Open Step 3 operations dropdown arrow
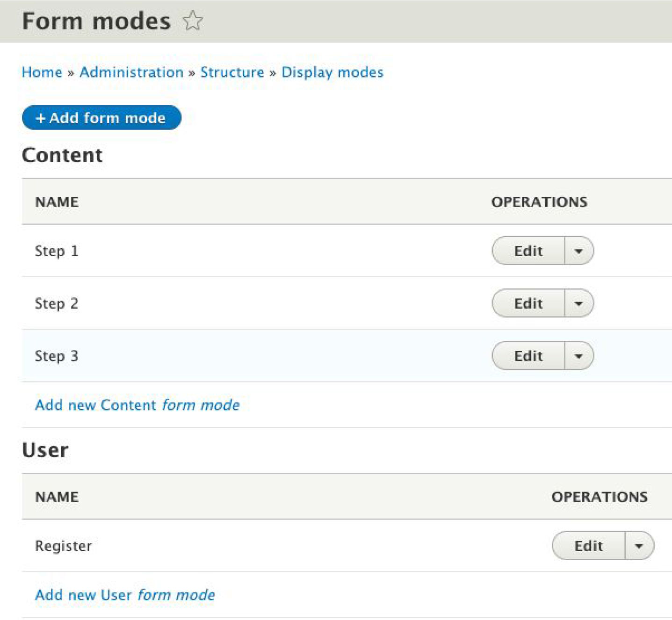 579,356
